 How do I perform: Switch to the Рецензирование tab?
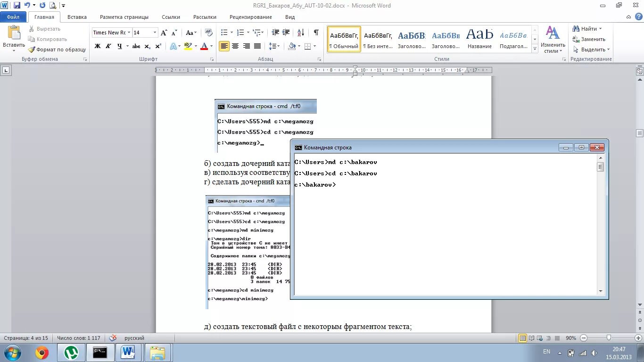pyautogui.click(x=251, y=17)
